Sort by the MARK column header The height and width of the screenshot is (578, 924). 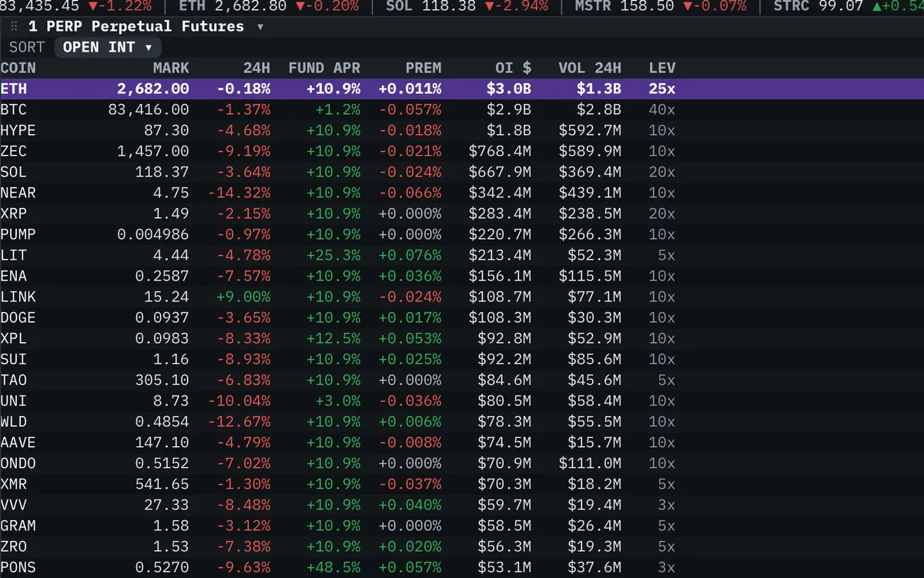pos(171,68)
